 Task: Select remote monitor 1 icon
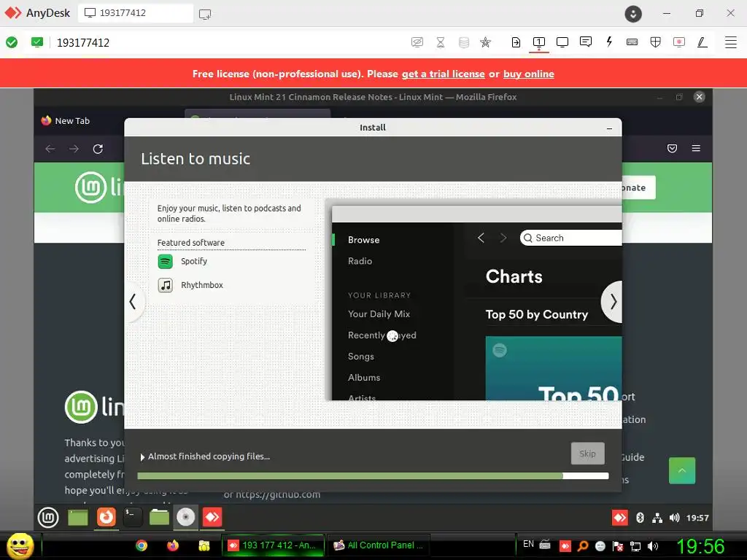coord(539,42)
